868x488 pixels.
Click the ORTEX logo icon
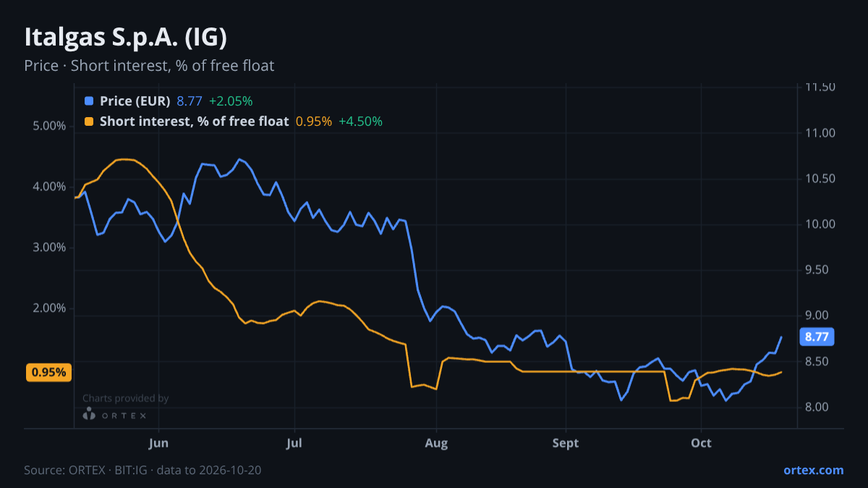pyautogui.click(x=89, y=414)
